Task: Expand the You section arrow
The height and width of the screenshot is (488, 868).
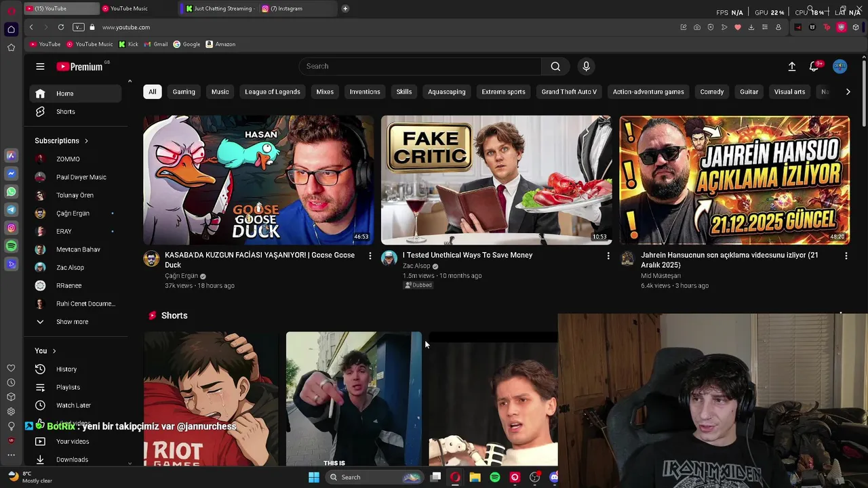Action: pyautogui.click(x=54, y=351)
